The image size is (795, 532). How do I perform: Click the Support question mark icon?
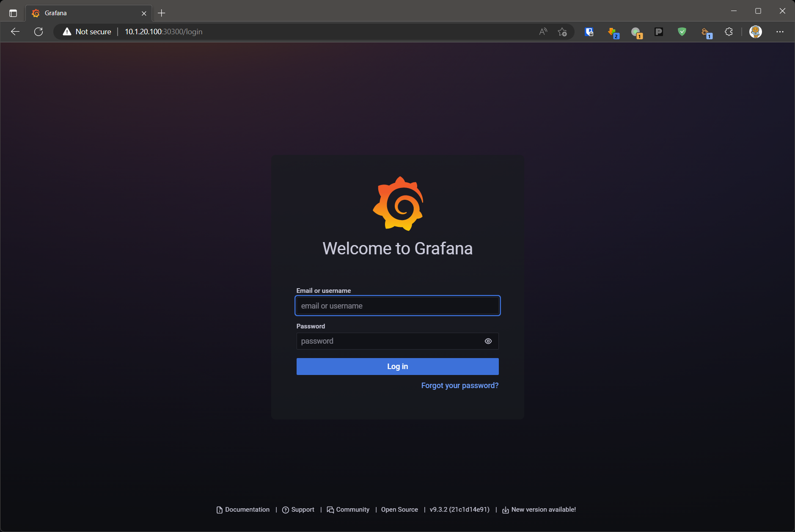click(286, 510)
